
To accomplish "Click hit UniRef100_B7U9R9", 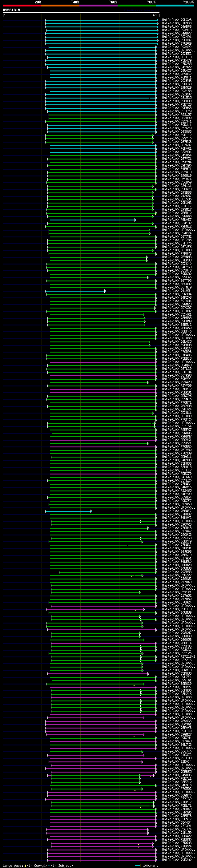I will pos(177,43).
